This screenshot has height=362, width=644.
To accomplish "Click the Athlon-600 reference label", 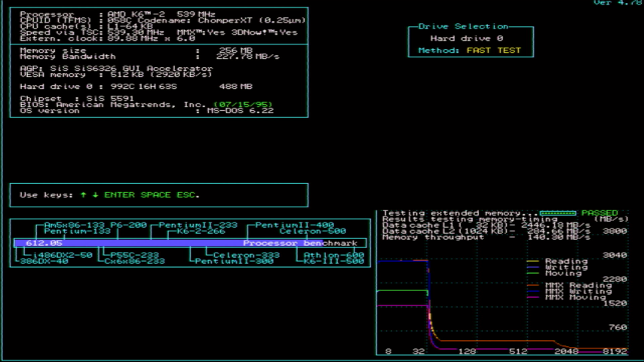I will coord(334,255).
